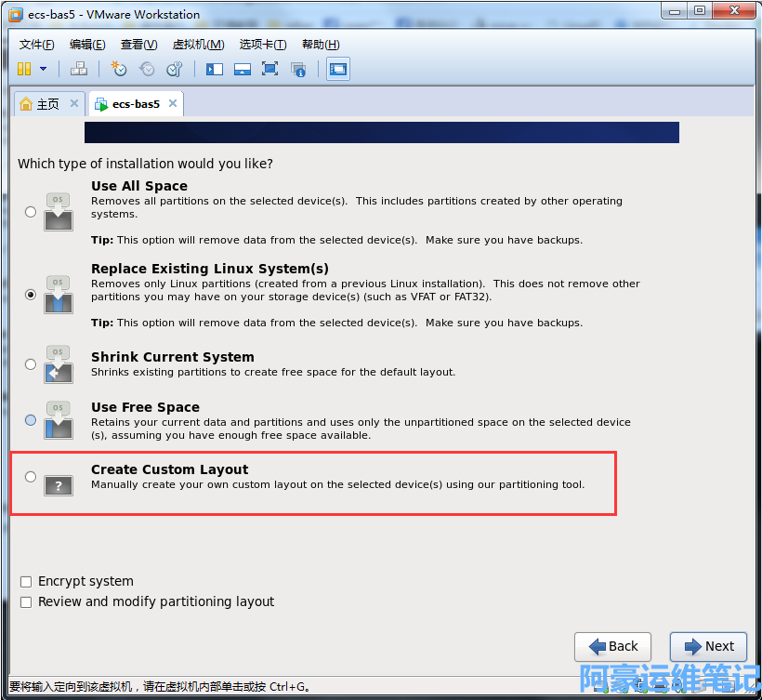Toggle the library sidebar view icon
Image resolution: width=762 pixels, height=700 pixels.
(215, 69)
